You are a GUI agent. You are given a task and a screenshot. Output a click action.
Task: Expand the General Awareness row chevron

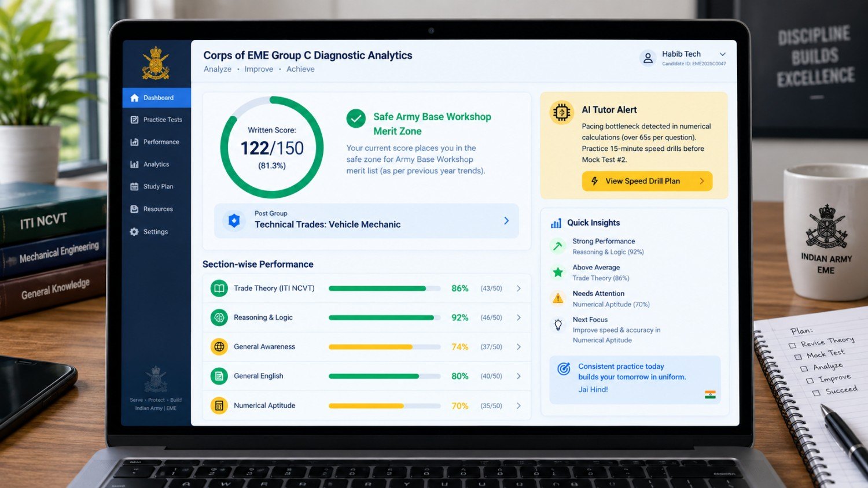pyautogui.click(x=518, y=347)
